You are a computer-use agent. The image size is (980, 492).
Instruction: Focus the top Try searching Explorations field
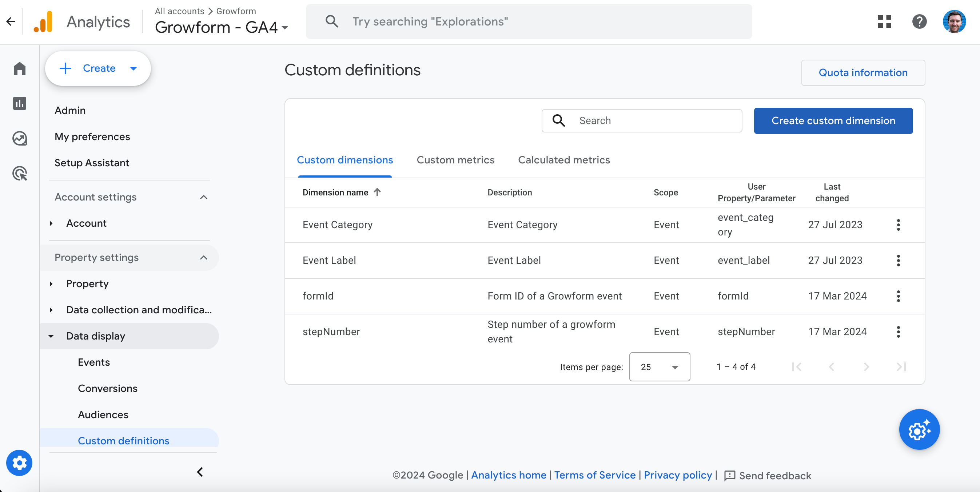click(x=529, y=21)
